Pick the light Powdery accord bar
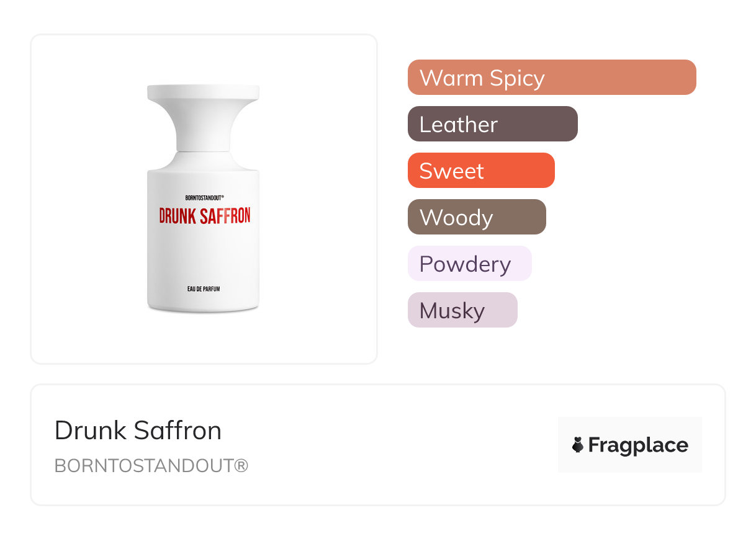This screenshot has width=756, height=536. pos(469,264)
